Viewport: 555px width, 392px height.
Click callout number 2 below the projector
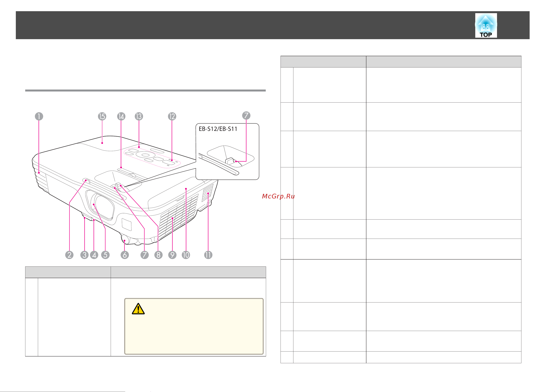[69, 255]
